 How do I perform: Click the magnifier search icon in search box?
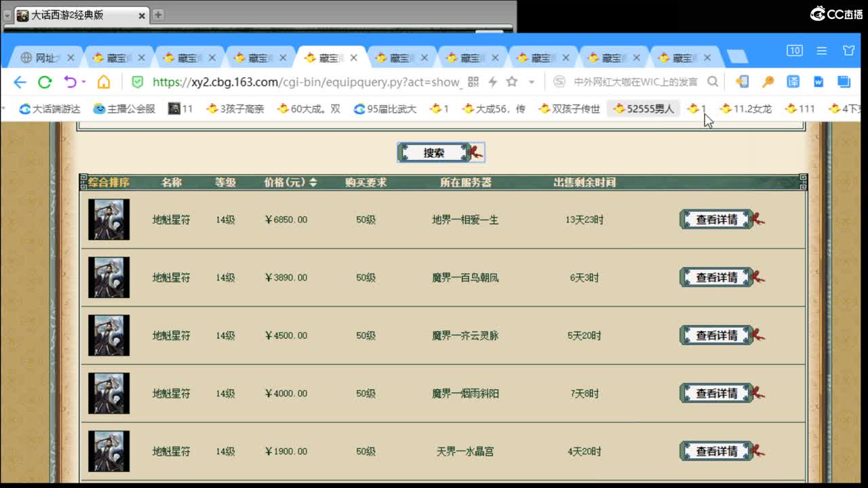[713, 82]
